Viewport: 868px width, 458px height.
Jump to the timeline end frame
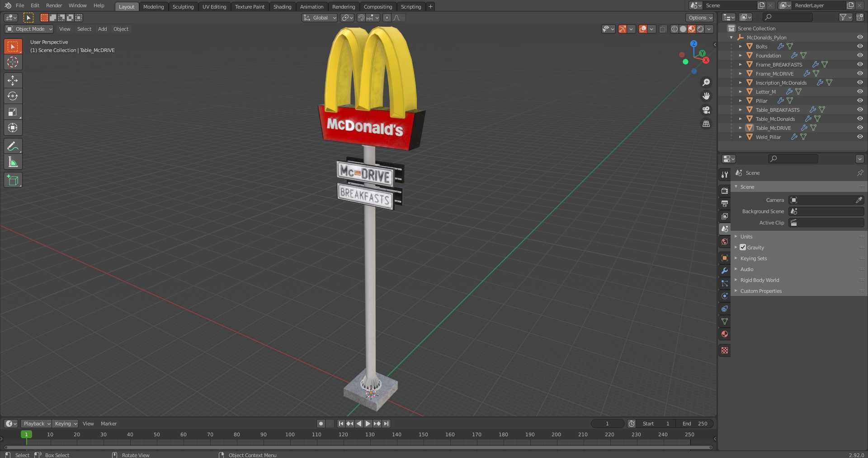coord(386,424)
